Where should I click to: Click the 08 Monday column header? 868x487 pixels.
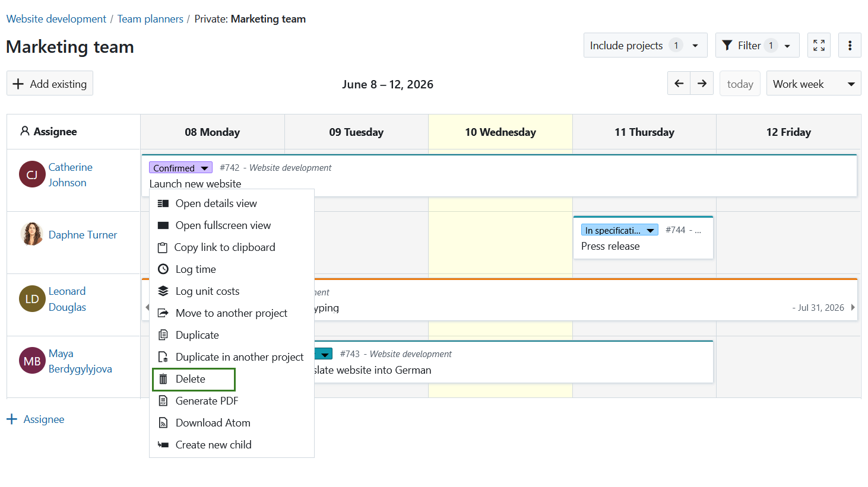pos(213,132)
